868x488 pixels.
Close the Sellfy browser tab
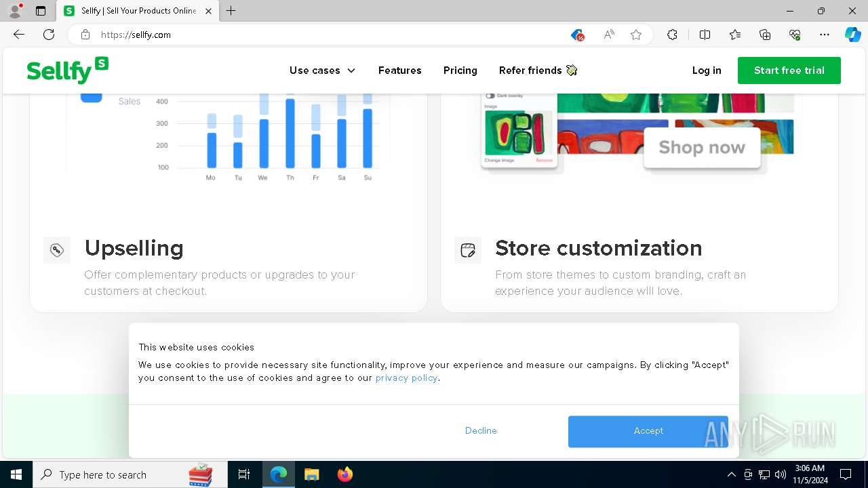[x=208, y=11]
